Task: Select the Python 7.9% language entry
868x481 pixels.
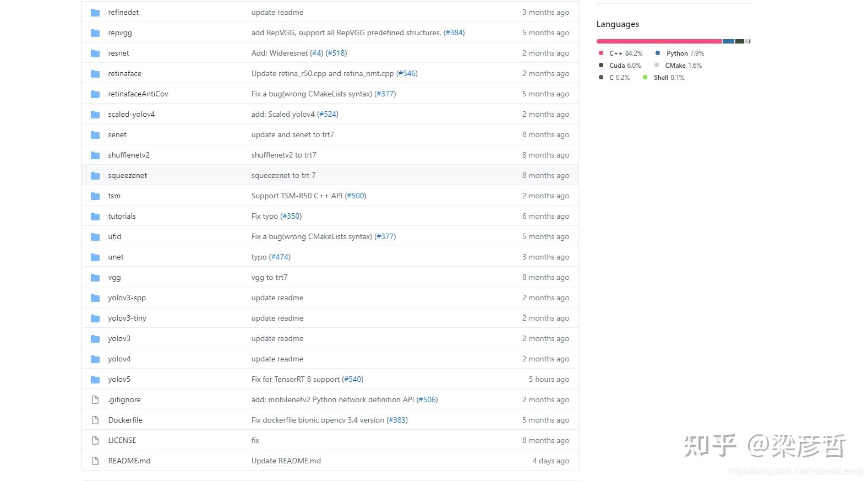Action: point(684,53)
